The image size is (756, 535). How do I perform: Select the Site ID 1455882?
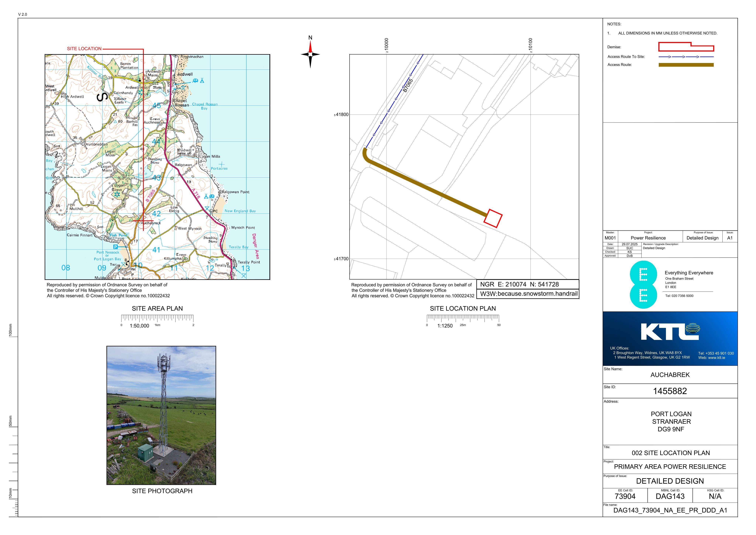point(670,391)
